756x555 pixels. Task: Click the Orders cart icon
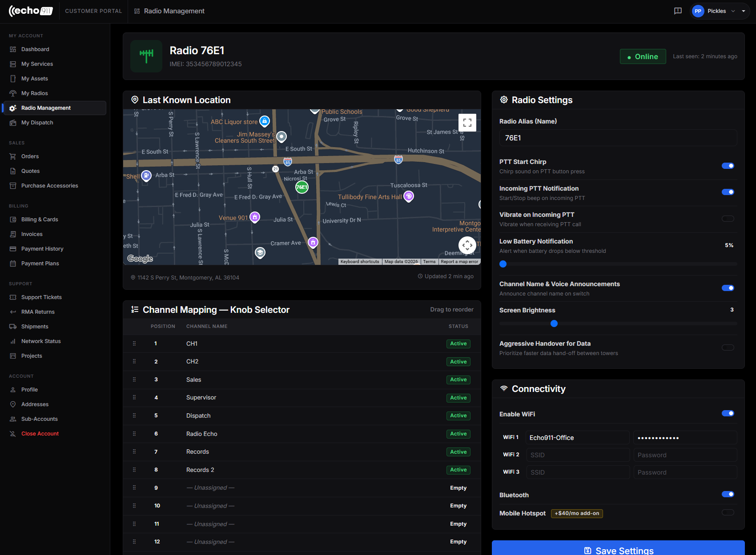13,156
